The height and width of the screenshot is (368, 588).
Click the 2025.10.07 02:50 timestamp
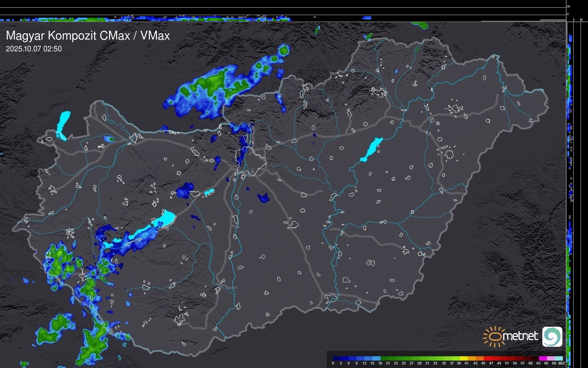point(34,49)
